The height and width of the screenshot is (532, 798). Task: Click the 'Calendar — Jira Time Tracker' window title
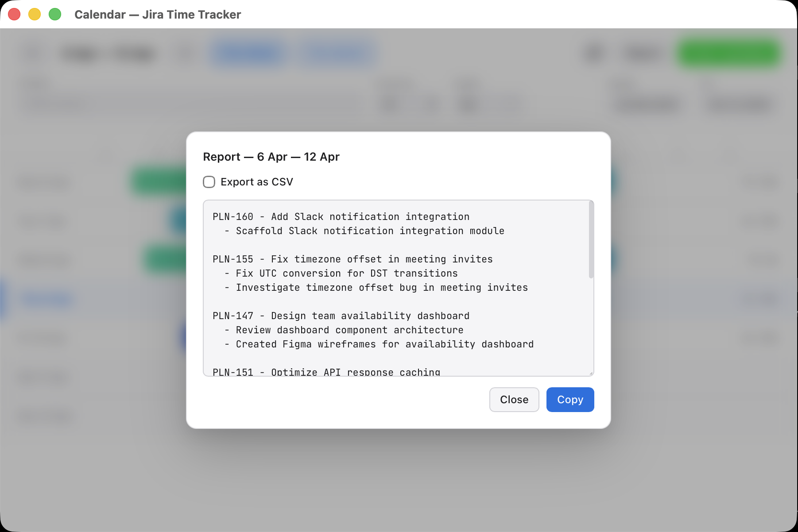[x=158, y=15]
